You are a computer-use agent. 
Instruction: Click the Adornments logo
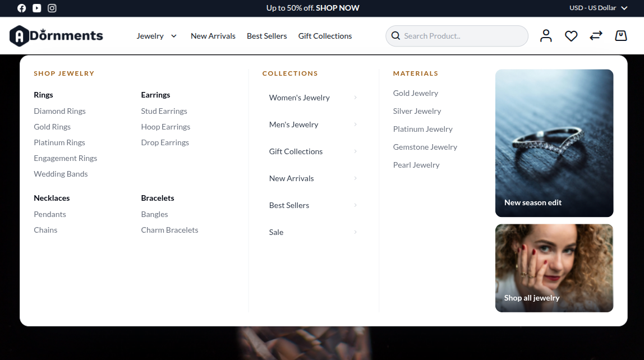pyautogui.click(x=56, y=36)
